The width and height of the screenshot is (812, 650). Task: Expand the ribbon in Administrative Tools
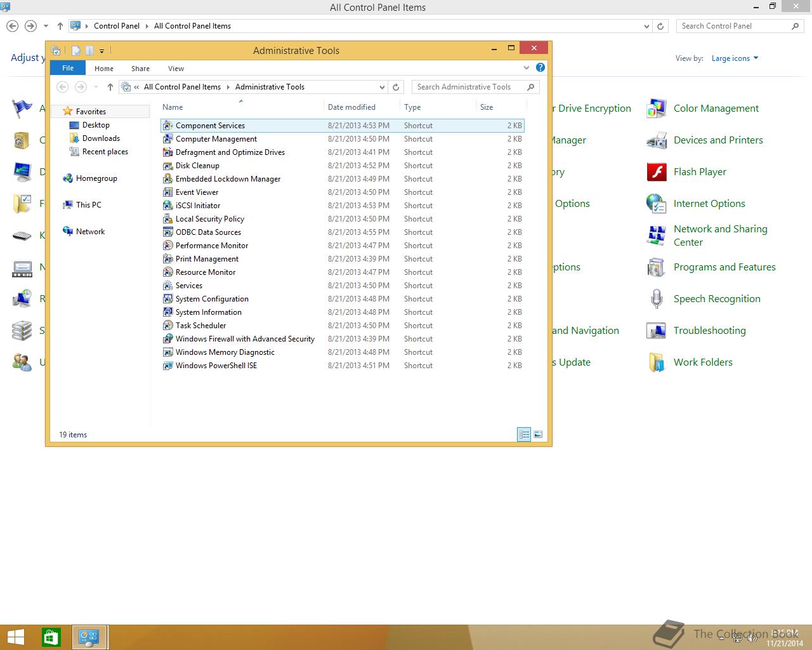pos(527,67)
